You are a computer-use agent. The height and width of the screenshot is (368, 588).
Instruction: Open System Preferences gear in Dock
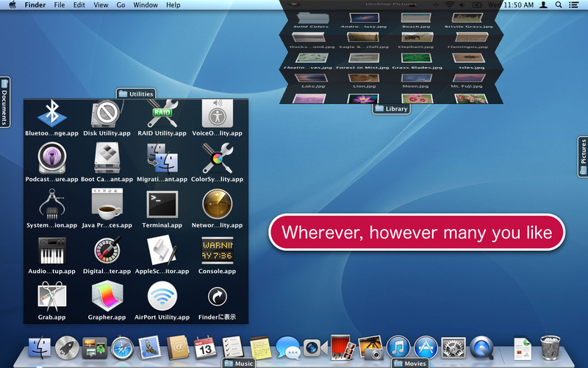click(x=453, y=347)
